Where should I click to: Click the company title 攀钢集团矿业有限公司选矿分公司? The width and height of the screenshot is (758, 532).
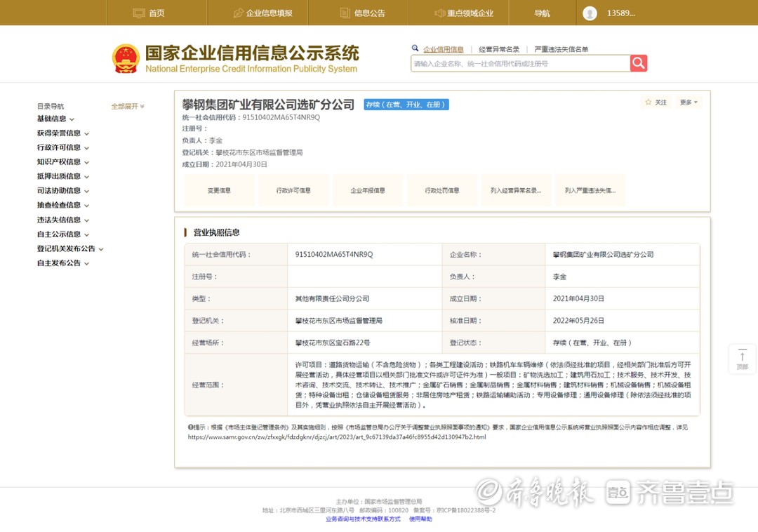[x=268, y=105]
